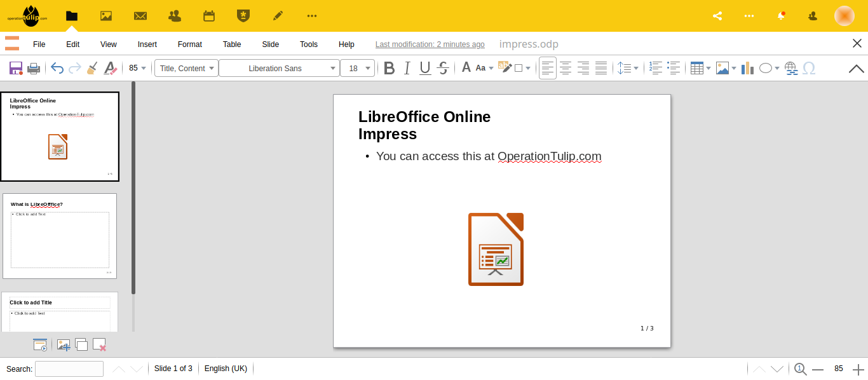The height and width of the screenshot is (380, 868).
Task: Open the line spacing dropdown
Action: point(628,68)
